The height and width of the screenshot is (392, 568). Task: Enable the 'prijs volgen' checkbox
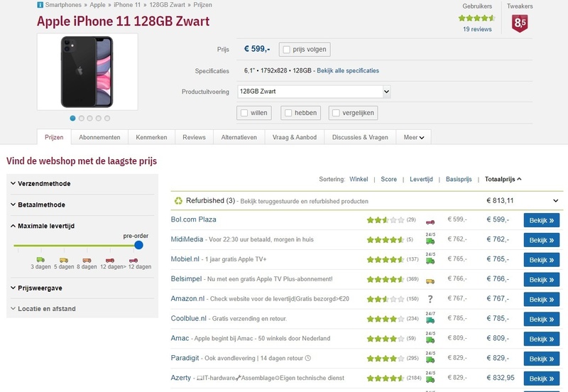[x=287, y=50]
